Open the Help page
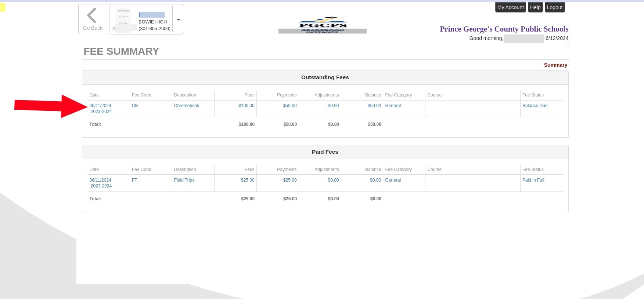Image resolution: width=644 pixels, height=299 pixels. pyautogui.click(x=535, y=7)
